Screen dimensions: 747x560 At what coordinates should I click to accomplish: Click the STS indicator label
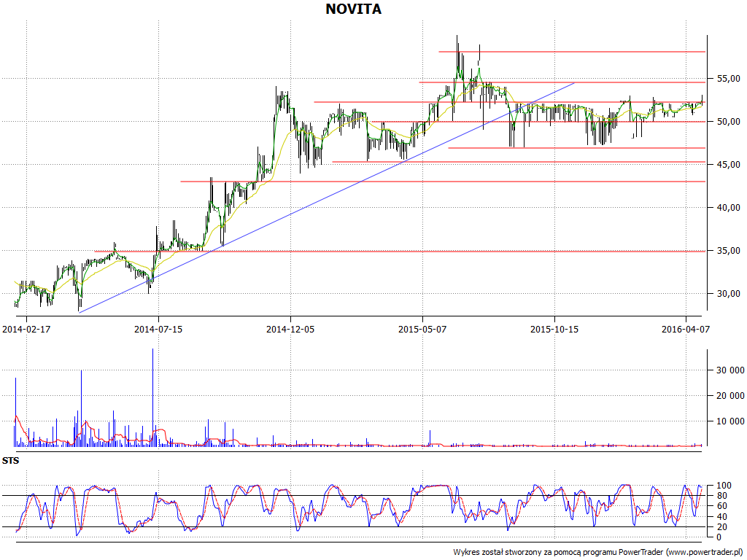pos(10,461)
